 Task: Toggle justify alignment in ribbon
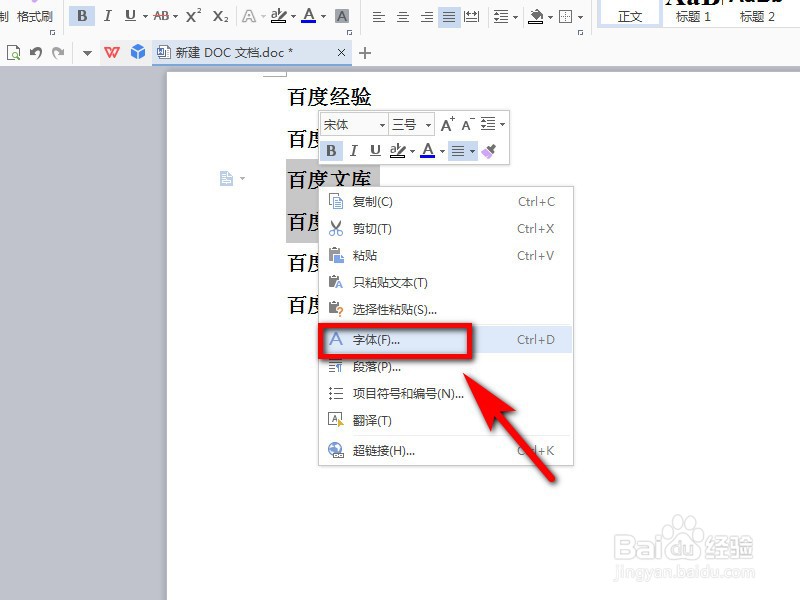pos(449,17)
